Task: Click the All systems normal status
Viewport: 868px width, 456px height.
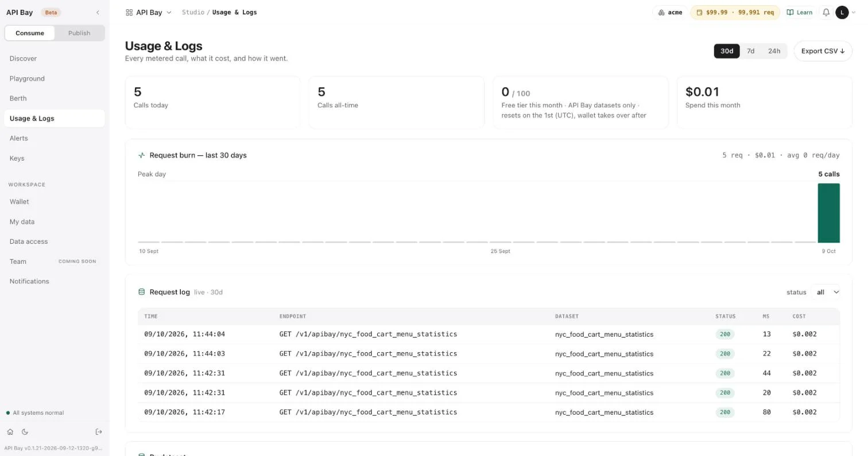Action: click(35, 413)
